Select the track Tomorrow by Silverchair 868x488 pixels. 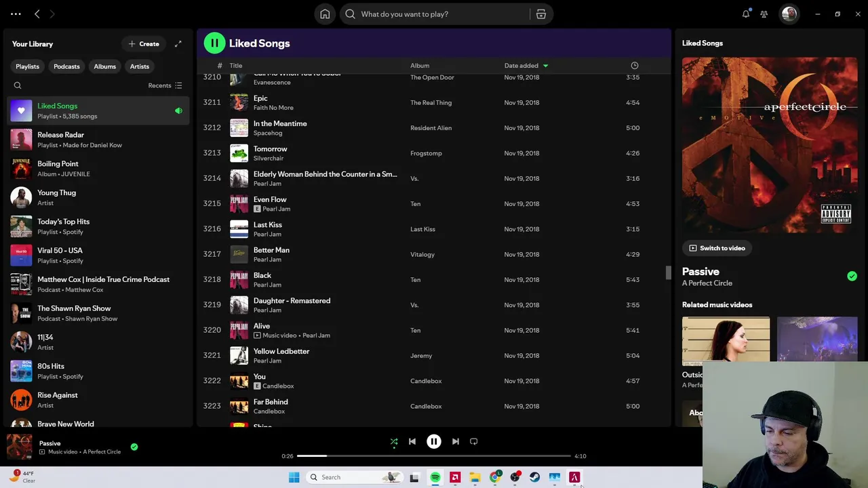click(x=433, y=153)
